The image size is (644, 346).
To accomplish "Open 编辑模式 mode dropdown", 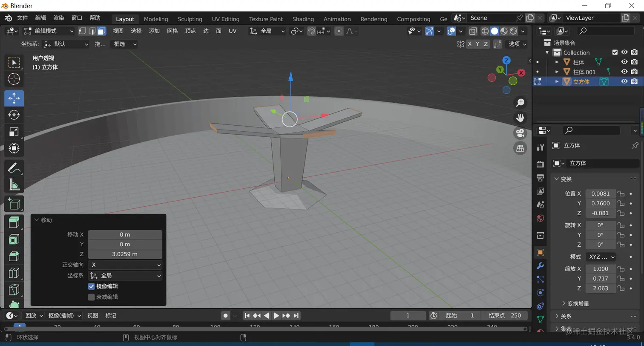I will [49, 31].
